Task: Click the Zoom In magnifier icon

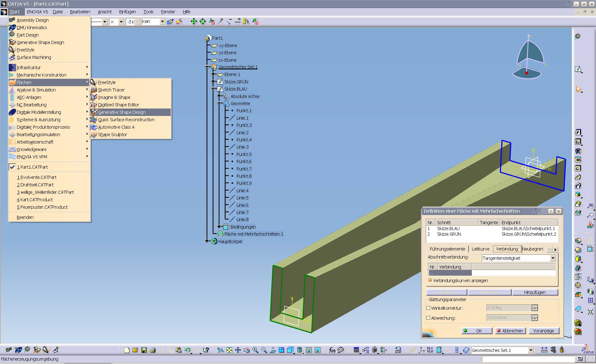Action: point(255,350)
